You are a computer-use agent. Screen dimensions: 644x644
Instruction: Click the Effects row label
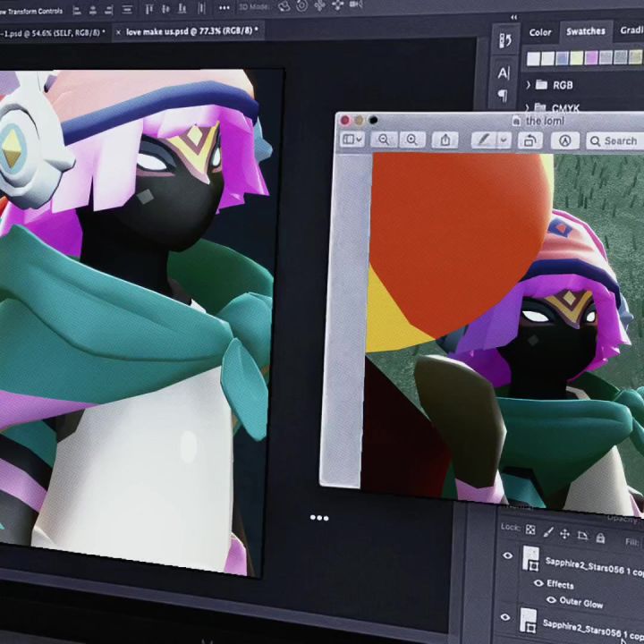(x=560, y=584)
